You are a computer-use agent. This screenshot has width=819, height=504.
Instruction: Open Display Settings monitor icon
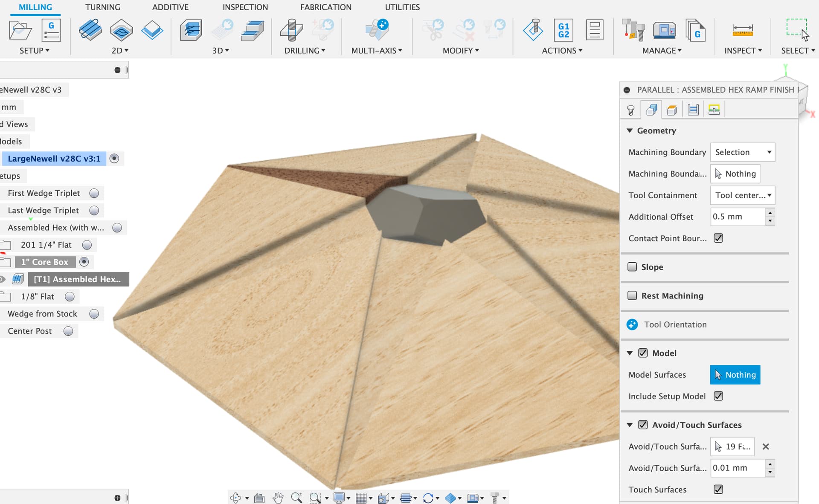coord(339,498)
